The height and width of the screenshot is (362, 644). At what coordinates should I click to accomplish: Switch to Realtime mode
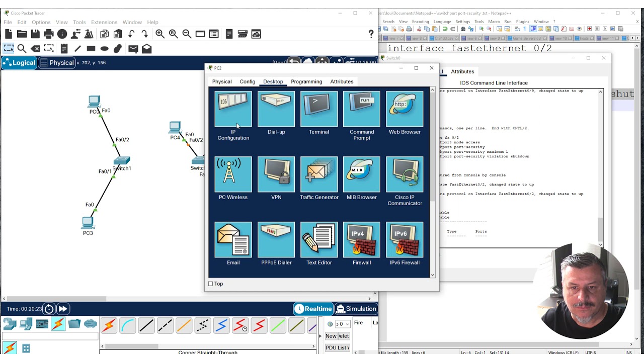point(313,309)
